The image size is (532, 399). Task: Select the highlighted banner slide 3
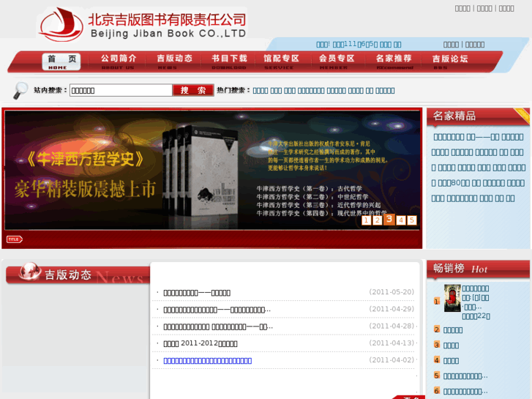coord(389,220)
